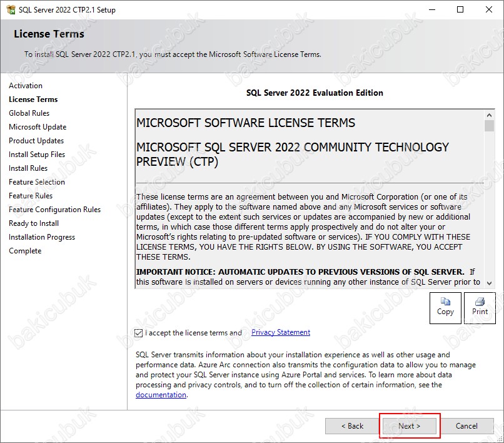Click the IMPORTANT NOTICE paragraph in license text
This screenshot has width=504, height=443.
[x=308, y=277]
